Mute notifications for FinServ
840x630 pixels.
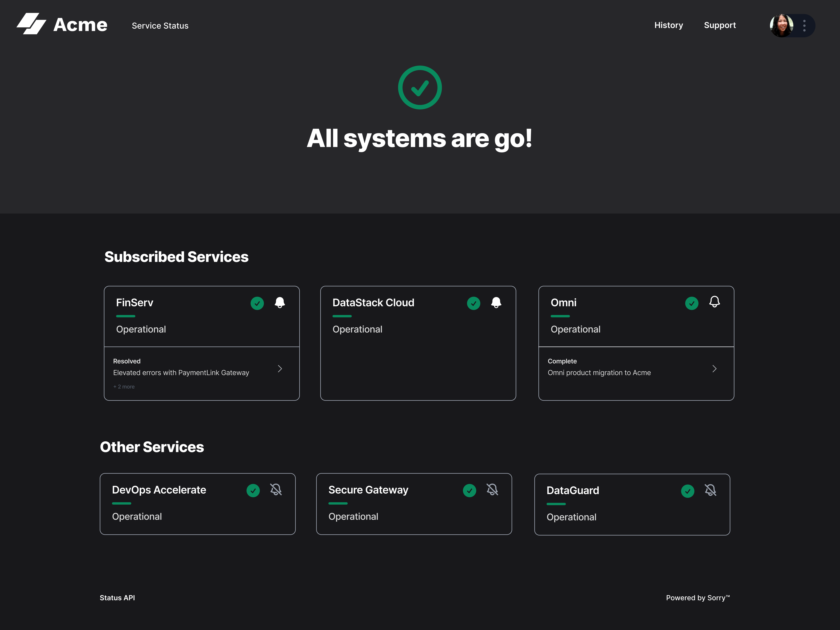[280, 303]
